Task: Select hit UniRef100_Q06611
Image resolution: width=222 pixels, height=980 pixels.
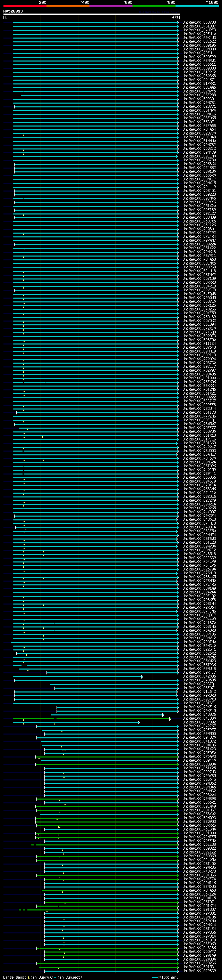Action: (x=199, y=65)
